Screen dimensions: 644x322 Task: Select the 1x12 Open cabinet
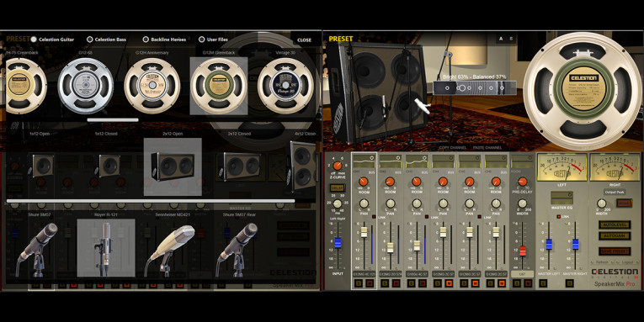[43, 166]
